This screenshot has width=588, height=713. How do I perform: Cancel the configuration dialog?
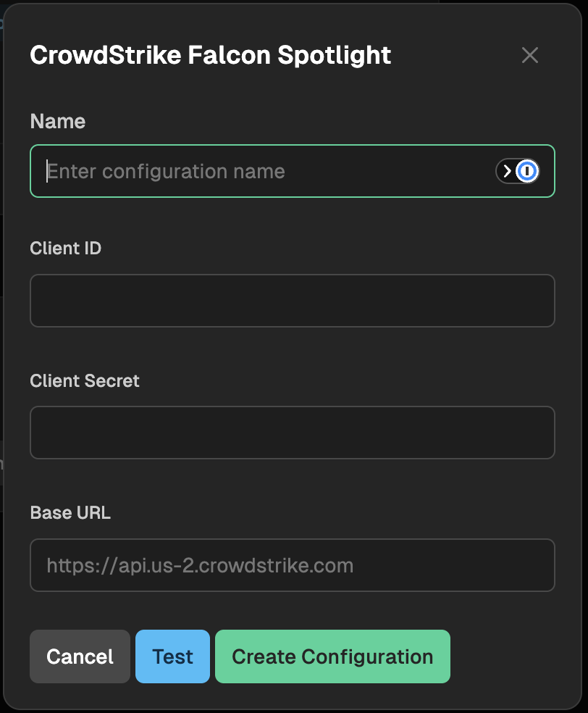pyautogui.click(x=80, y=656)
